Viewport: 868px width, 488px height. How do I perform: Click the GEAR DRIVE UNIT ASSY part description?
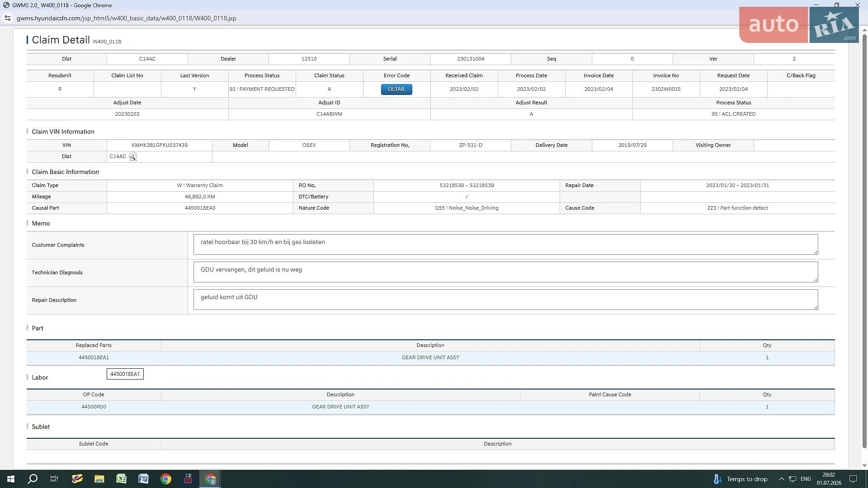coord(430,357)
